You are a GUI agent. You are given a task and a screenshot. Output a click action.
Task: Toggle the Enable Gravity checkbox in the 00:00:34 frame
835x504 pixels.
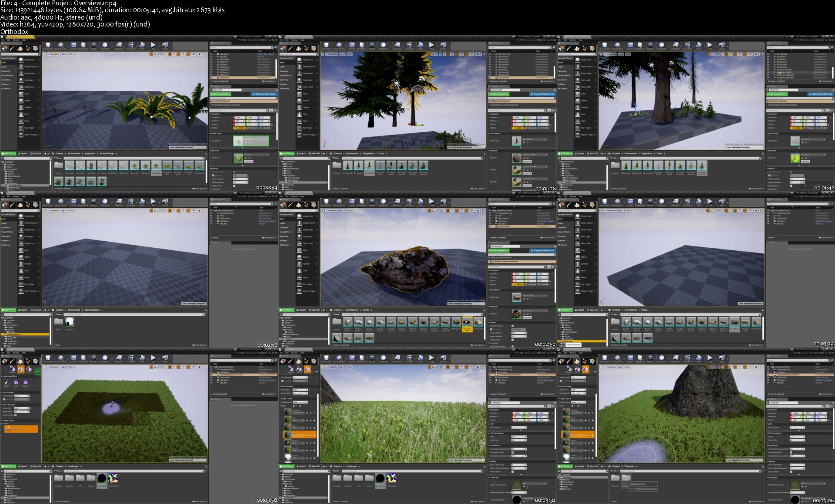[x=234, y=186]
